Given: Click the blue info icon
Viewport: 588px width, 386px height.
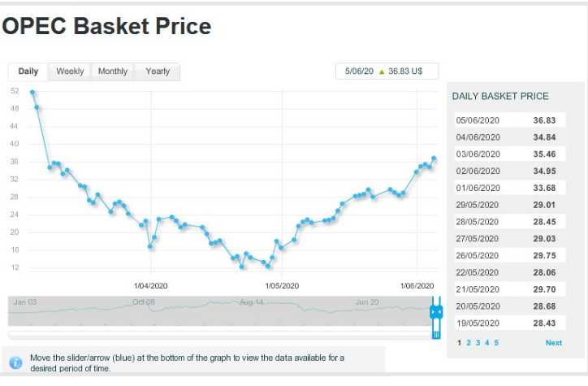Looking at the screenshot, I should tap(15, 362).
